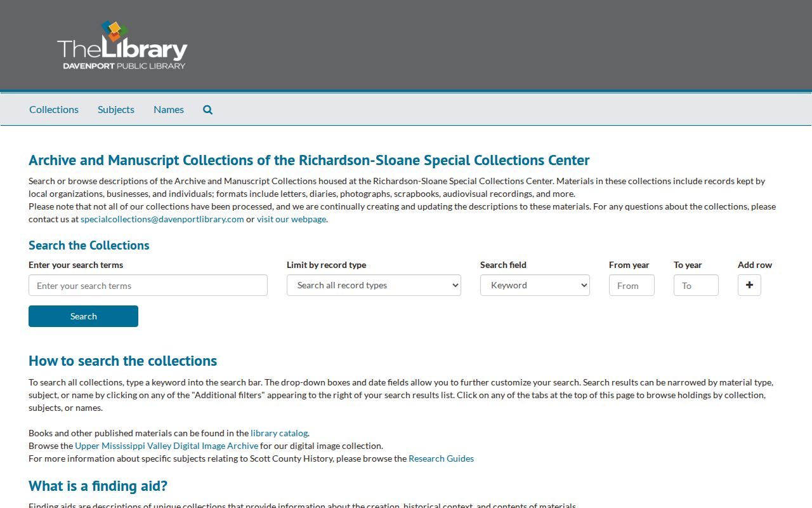Click the 'Limit by record type' label

point(326,265)
